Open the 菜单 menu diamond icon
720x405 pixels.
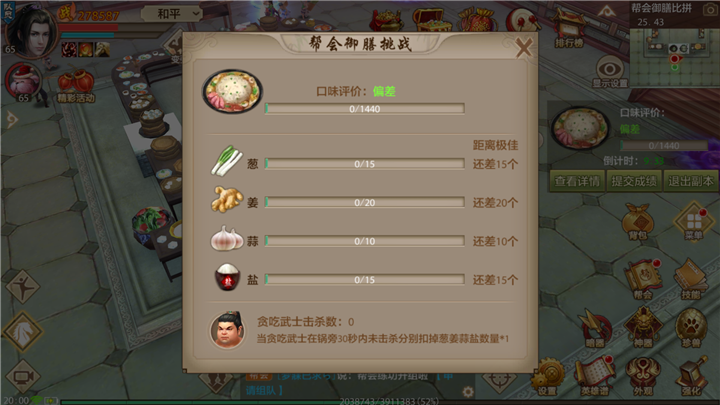(x=693, y=223)
